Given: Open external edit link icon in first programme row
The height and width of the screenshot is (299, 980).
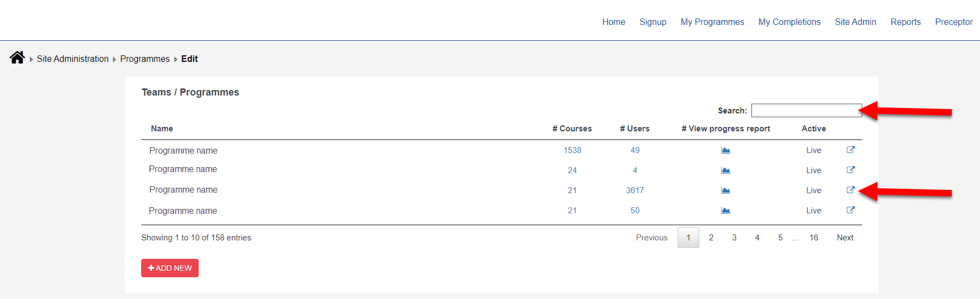Looking at the screenshot, I should click(x=851, y=150).
